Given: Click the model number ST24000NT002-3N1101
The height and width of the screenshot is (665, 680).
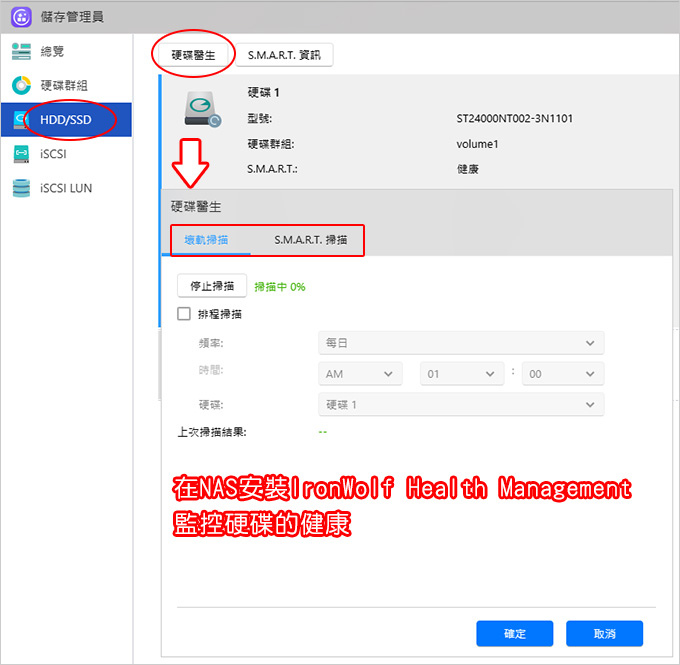Looking at the screenshot, I should [514, 118].
